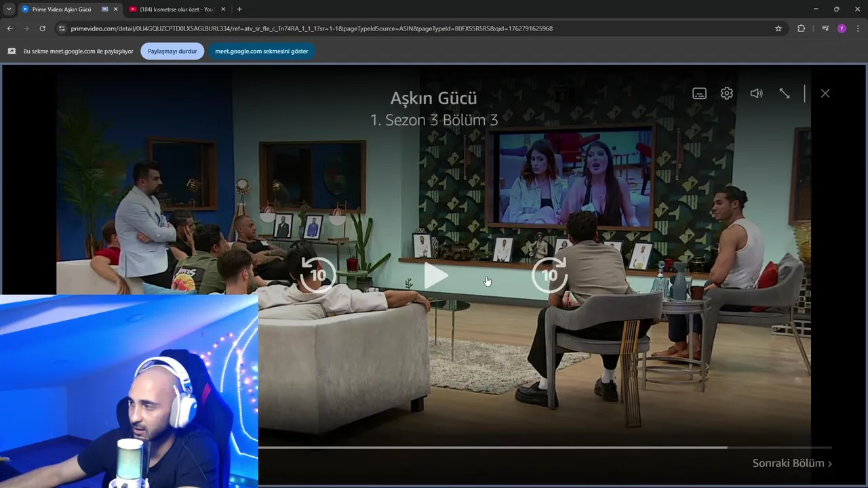Close the YouTube kısmetse olur tab
Viewport: 868px width, 488px height.
[x=223, y=9]
